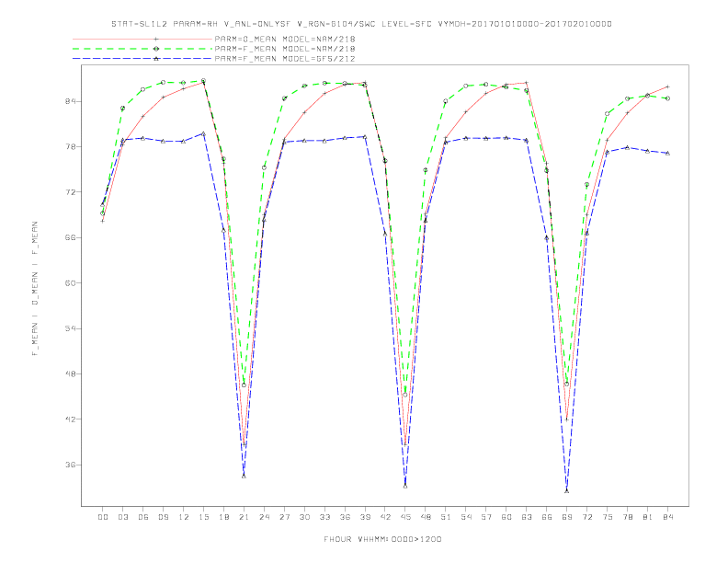Viewport: 728px width, 563px height.
Task: Click x-axis tick label 36
Action: 345,517
